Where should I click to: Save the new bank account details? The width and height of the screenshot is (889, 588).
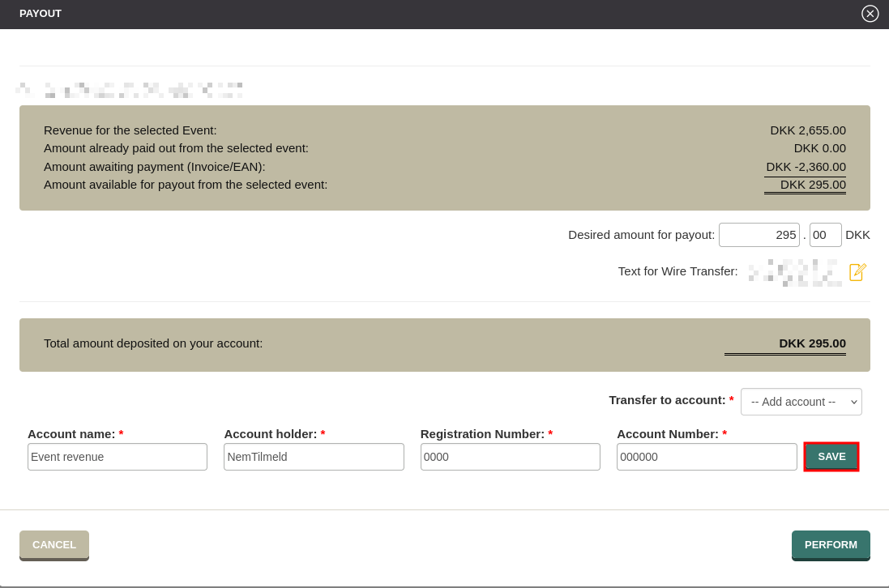pyautogui.click(x=831, y=457)
